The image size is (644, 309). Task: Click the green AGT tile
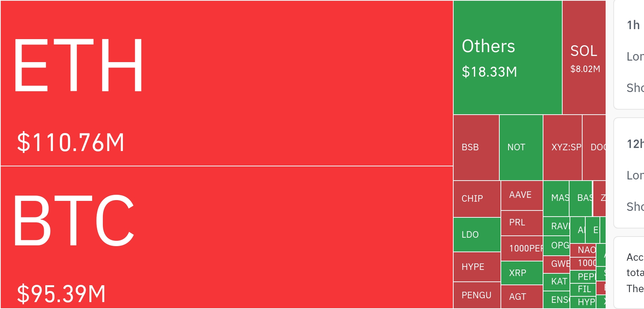coord(522,297)
